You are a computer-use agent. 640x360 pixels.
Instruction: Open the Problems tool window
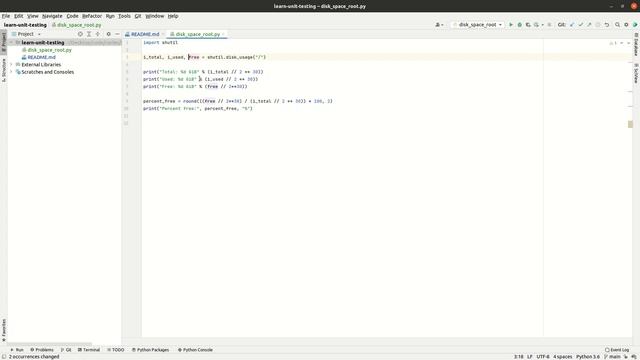point(42,350)
